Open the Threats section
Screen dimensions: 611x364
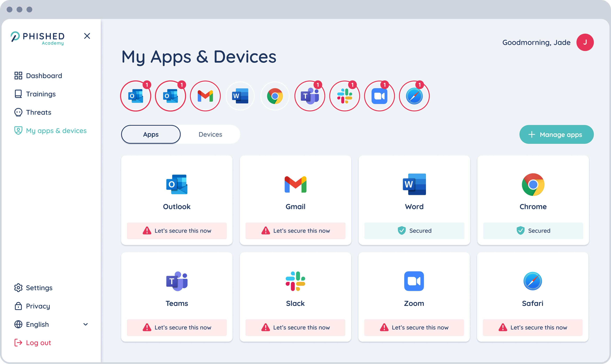pyautogui.click(x=33, y=112)
